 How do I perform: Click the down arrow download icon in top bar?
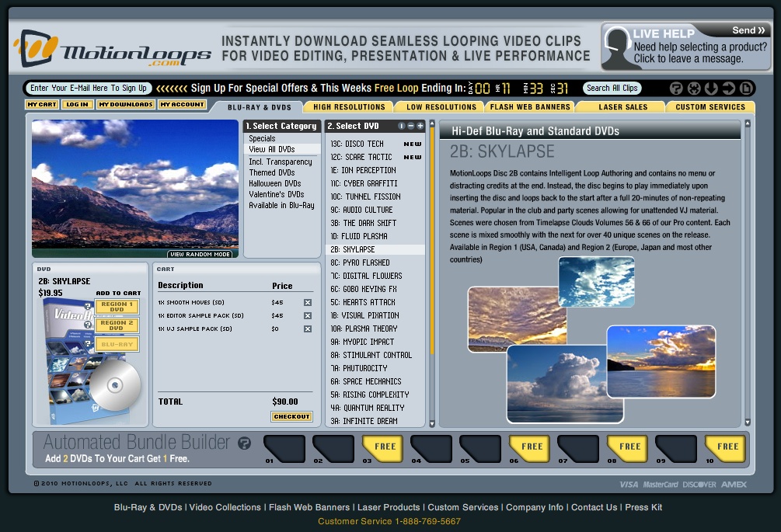[711, 88]
